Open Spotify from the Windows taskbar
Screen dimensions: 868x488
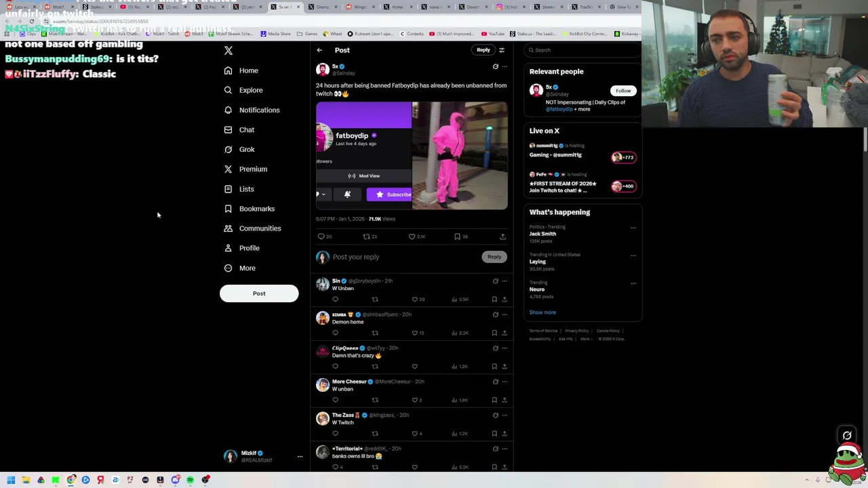tap(190, 480)
